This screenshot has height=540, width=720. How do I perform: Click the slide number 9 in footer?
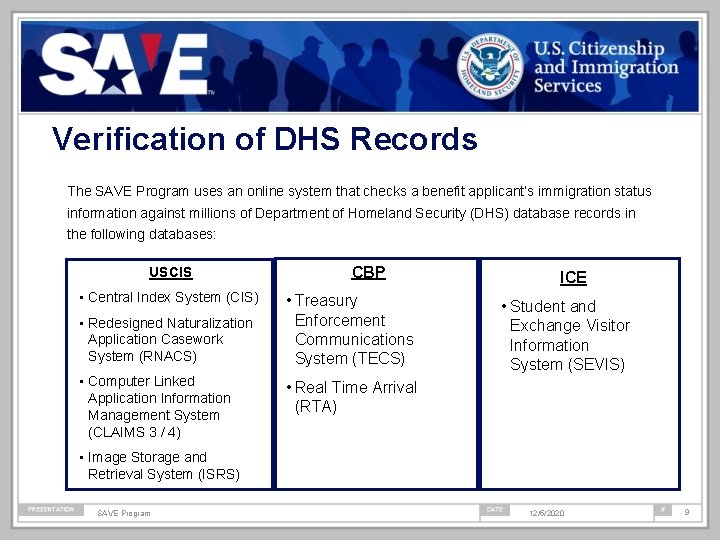click(687, 512)
